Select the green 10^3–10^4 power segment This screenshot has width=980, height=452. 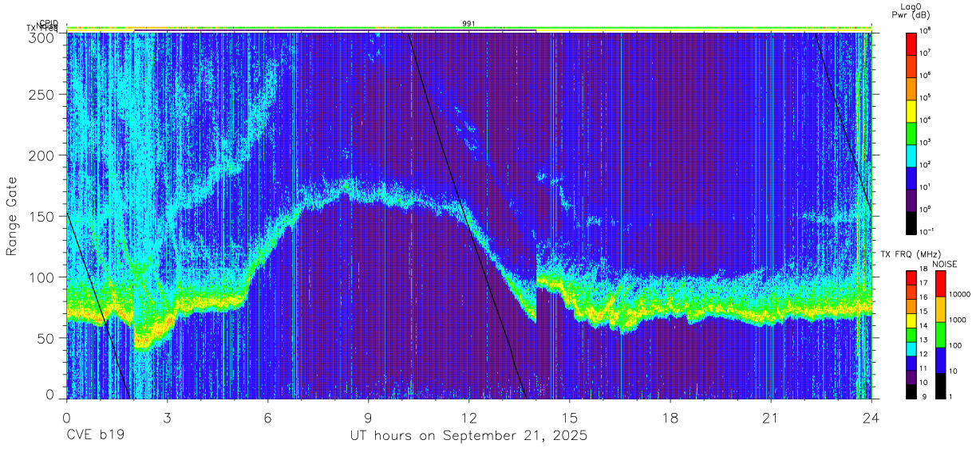click(x=911, y=132)
